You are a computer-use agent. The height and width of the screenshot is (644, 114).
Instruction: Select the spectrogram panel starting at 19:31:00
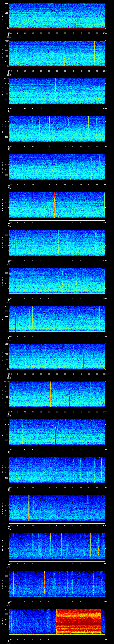(x=57, y=584)
